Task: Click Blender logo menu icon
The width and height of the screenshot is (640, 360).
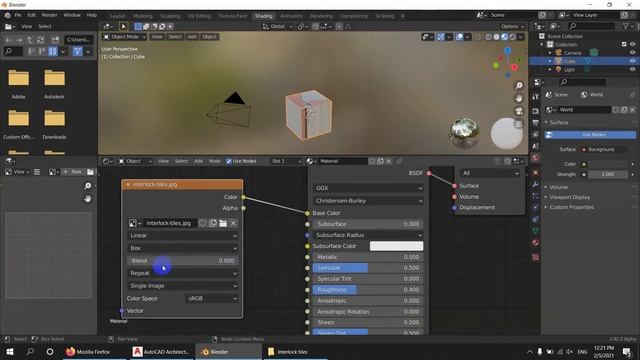Action: point(7,15)
